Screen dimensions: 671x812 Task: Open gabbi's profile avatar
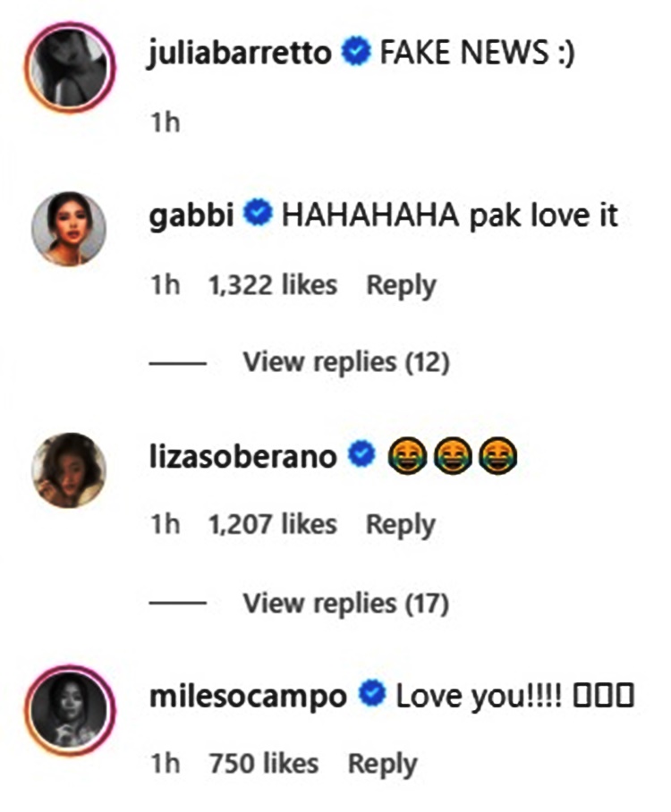[x=69, y=229]
